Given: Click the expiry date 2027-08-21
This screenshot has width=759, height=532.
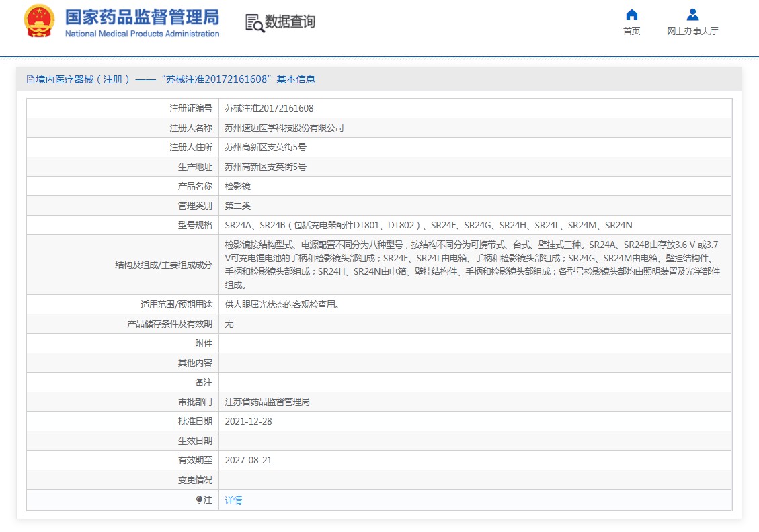Looking at the screenshot, I should point(248,460).
